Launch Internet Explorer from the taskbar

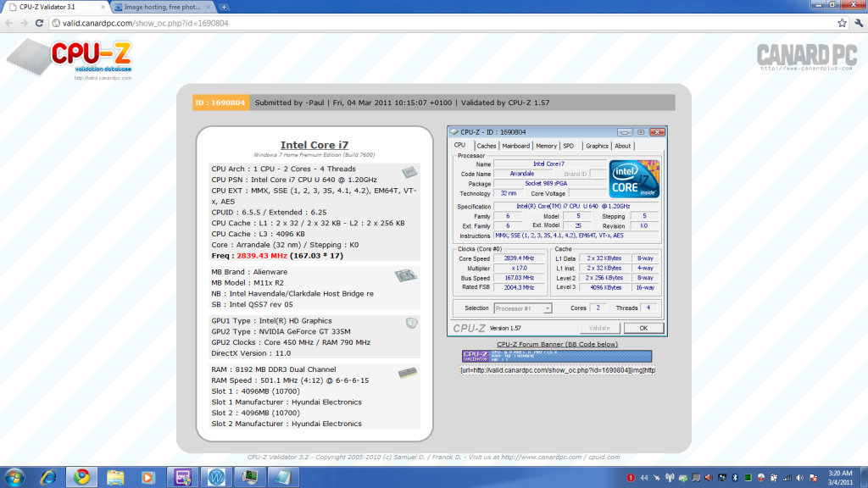(48, 477)
